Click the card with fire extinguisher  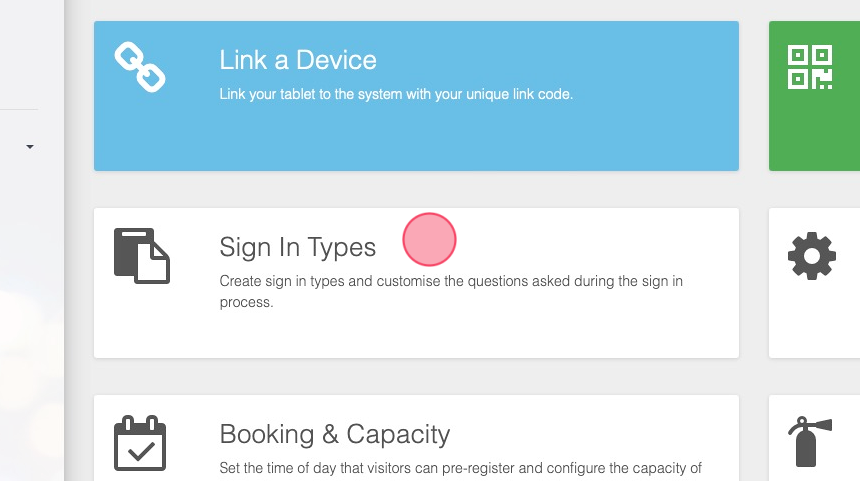coord(814,438)
